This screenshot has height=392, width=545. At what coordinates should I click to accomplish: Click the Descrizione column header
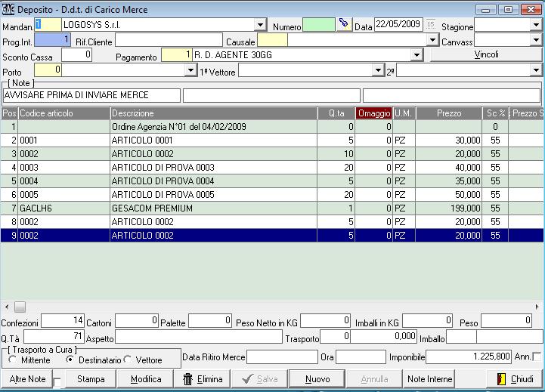click(x=214, y=113)
